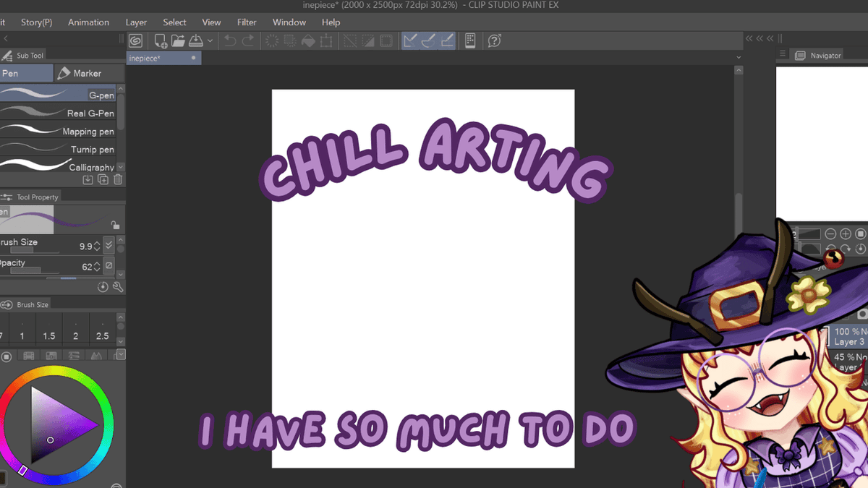Toggle Show border of selected area

[x=386, y=41]
